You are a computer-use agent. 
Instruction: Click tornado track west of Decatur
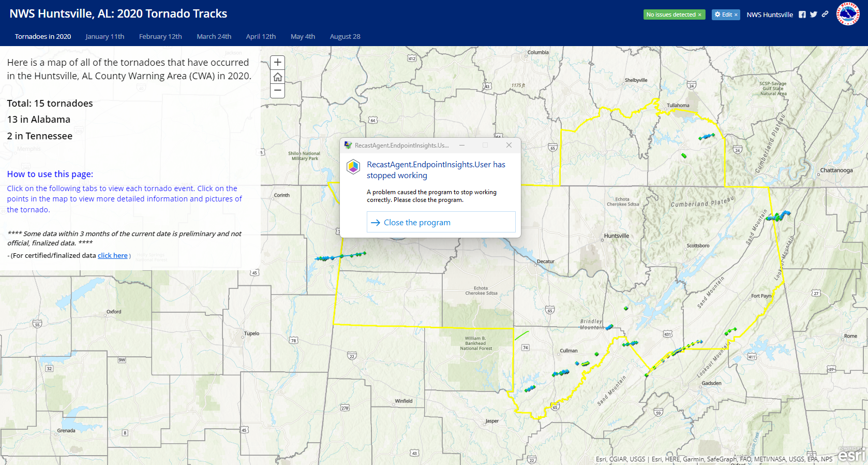(341, 256)
